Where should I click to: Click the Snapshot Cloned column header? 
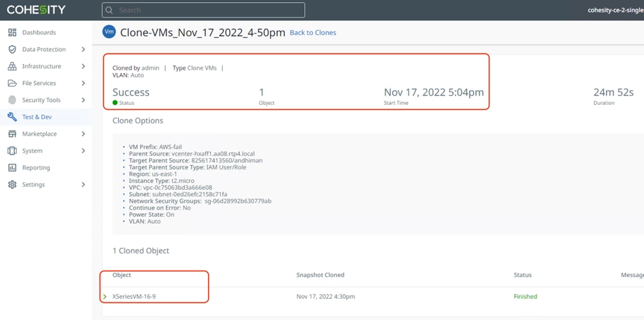coord(321,275)
